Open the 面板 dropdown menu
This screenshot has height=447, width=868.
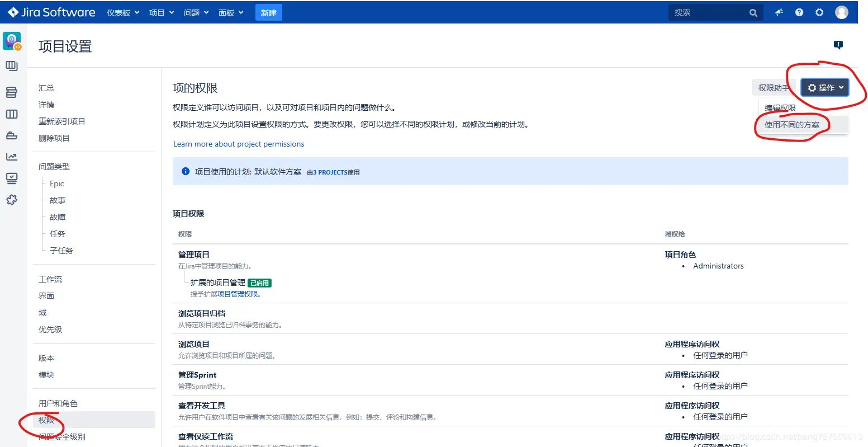click(x=230, y=12)
